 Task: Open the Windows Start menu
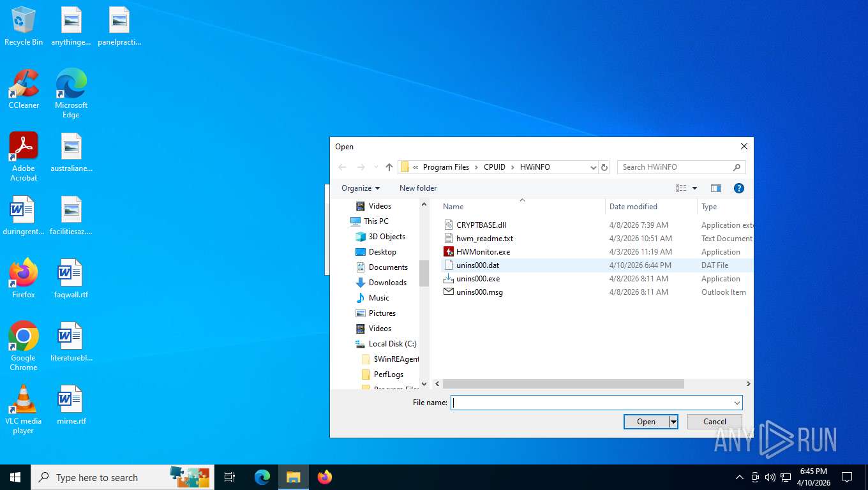15,477
